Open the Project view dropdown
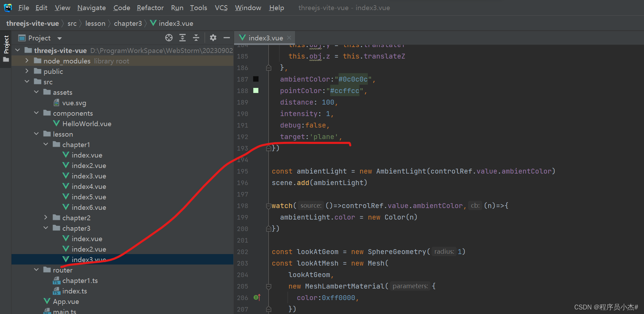 tap(60, 38)
